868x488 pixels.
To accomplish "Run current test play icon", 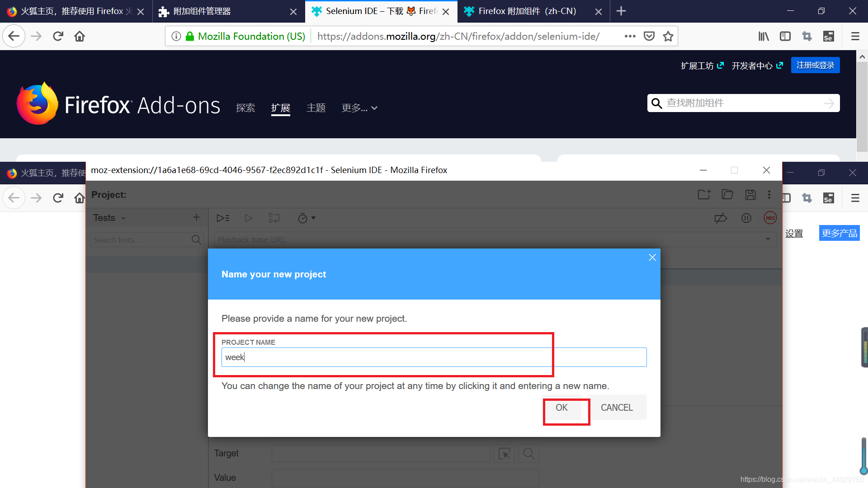I will (249, 218).
